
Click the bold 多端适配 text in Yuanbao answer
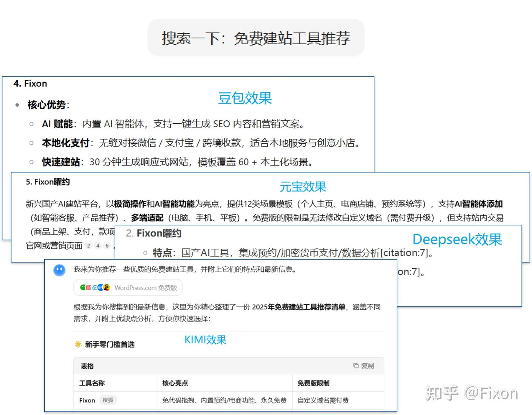point(147,218)
